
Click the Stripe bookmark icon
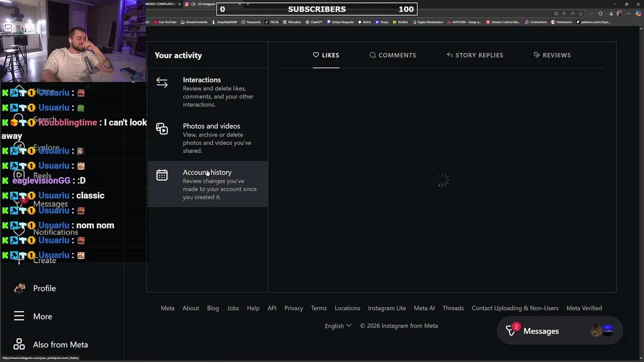tap(377, 22)
